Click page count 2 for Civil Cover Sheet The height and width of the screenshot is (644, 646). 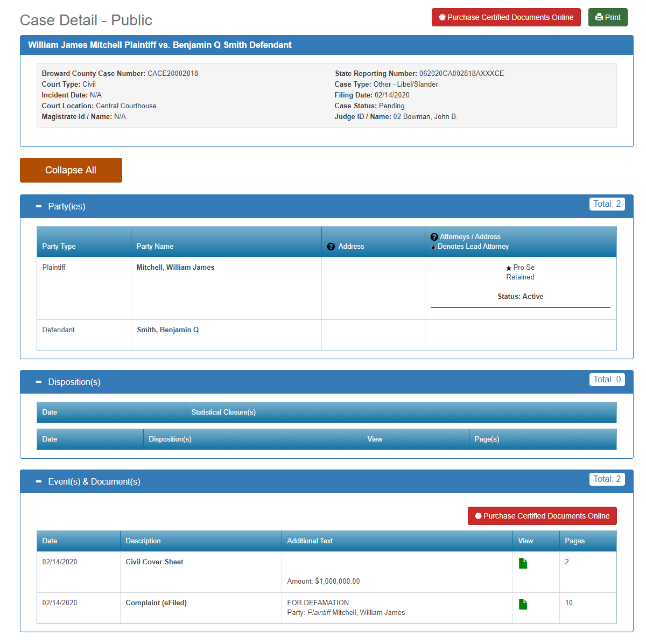[x=567, y=562]
